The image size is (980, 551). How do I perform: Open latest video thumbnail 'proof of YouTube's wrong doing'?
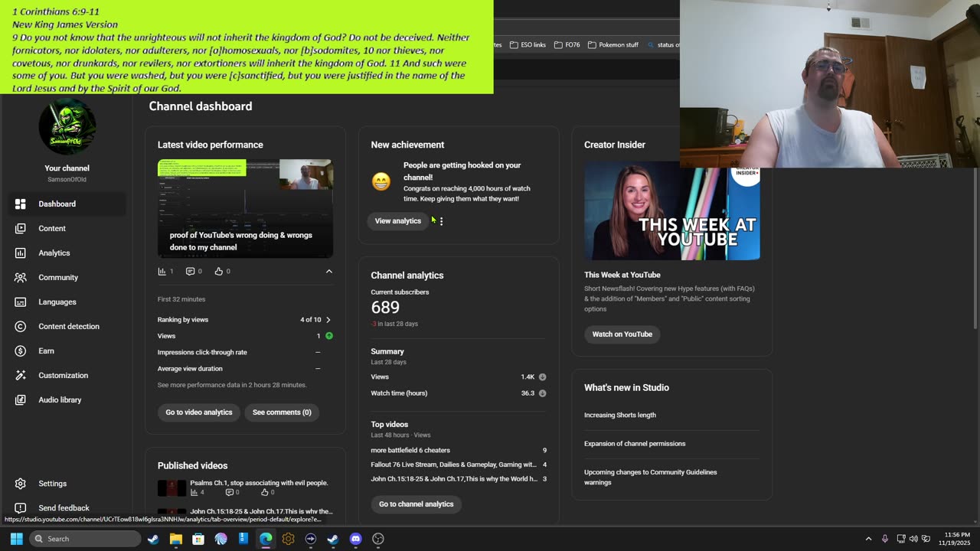[x=245, y=208]
